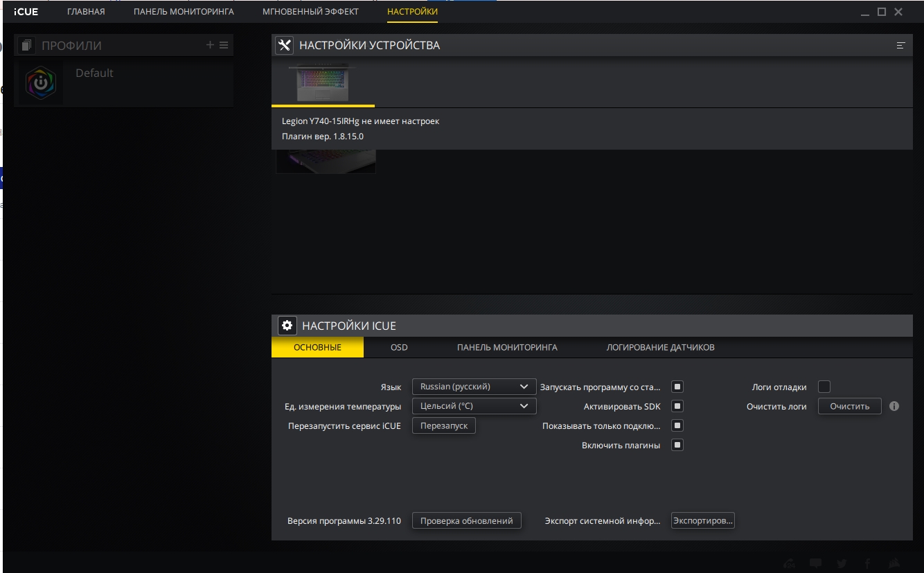Image resolution: width=924 pixels, height=573 pixels.
Task: Open the ПАНЕЛЬ МОНИТОРИНГА top menu tab
Action: point(184,12)
